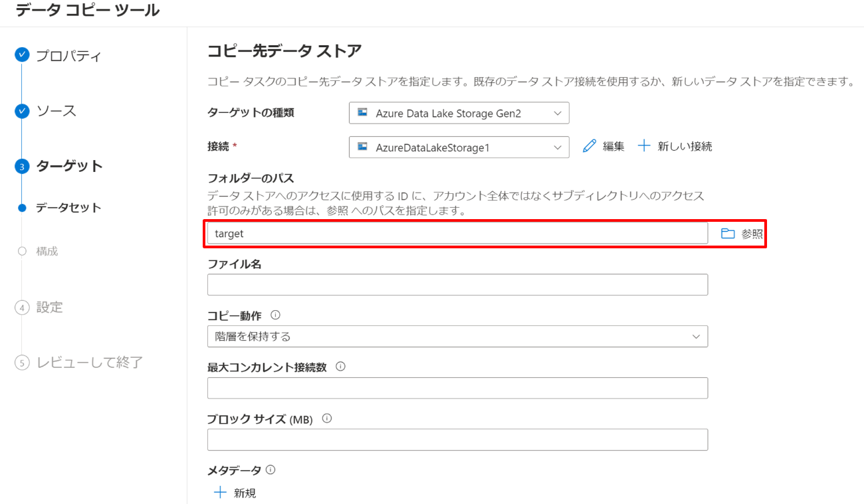Click storage icon in ターゲットの種類 dropdown
The height and width of the screenshot is (504, 864).
pos(363,113)
